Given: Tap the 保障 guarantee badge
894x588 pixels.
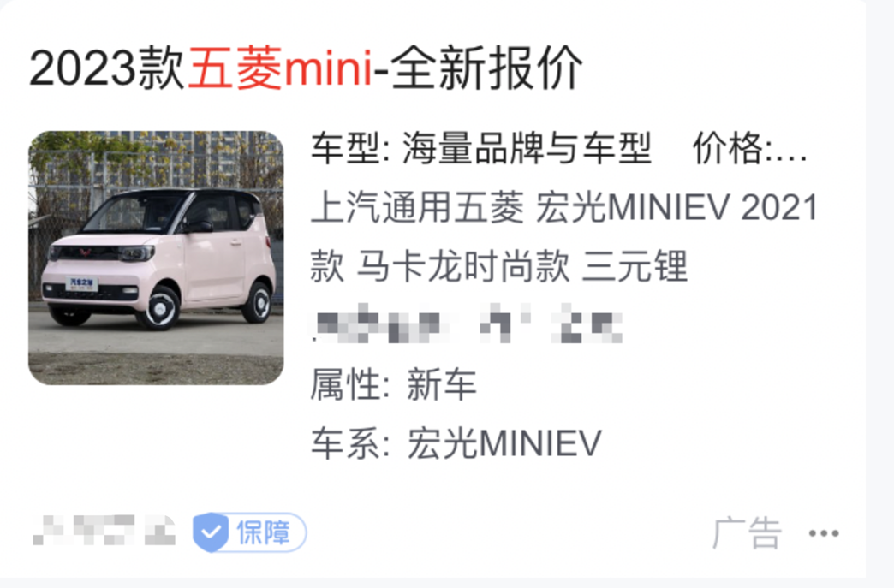Looking at the screenshot, I should (250, 532).
